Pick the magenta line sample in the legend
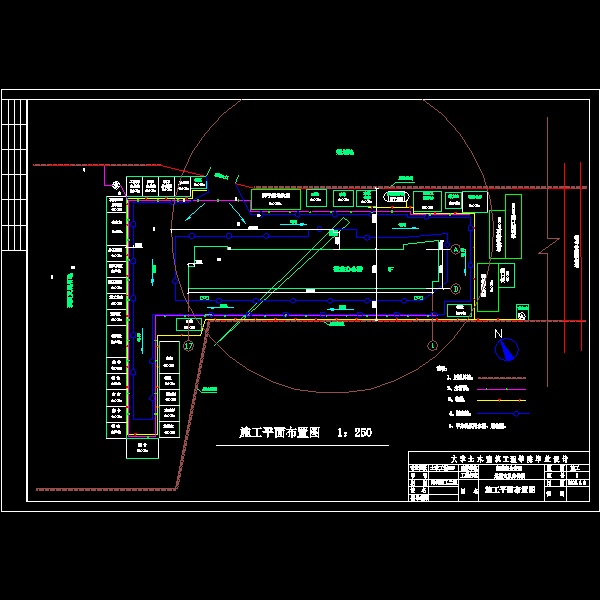Screen dimensions: 600x600 pos(501,389)
